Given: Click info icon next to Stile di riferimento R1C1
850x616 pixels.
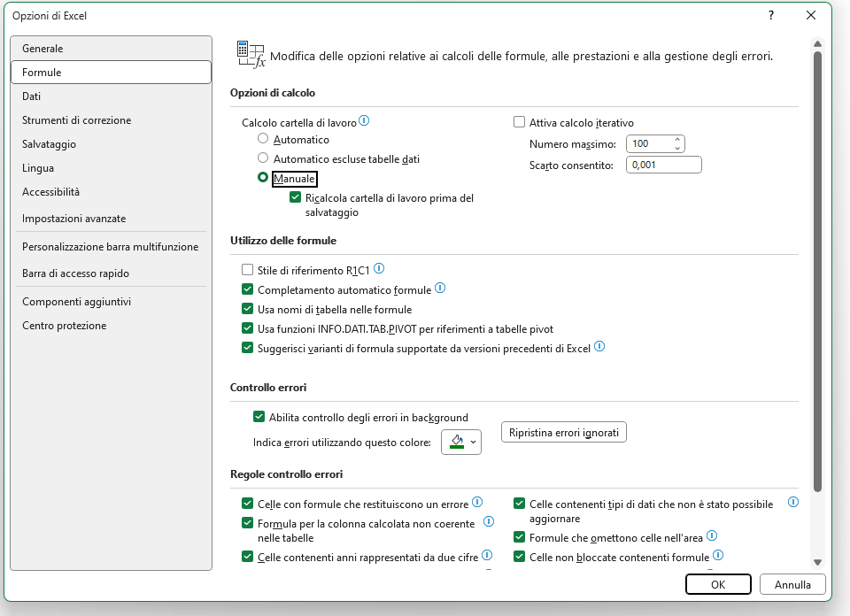Looking at the screenshot, I should click(x=380, y=268).
